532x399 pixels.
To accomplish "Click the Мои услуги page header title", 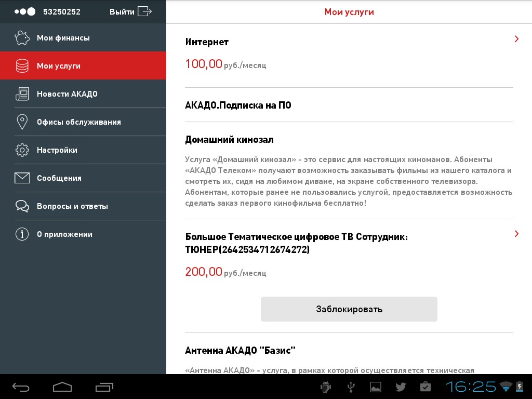I will coord(349,12).
